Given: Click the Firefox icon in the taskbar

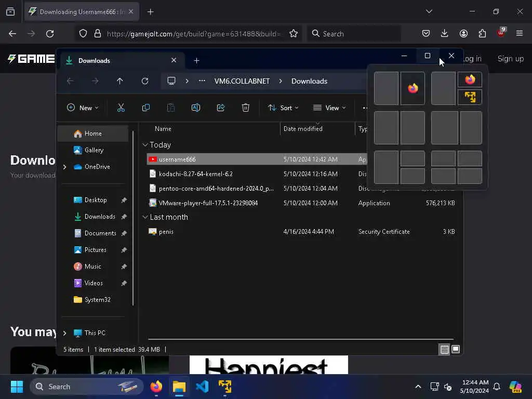Looking at the screenshot, I should [156, 387].
